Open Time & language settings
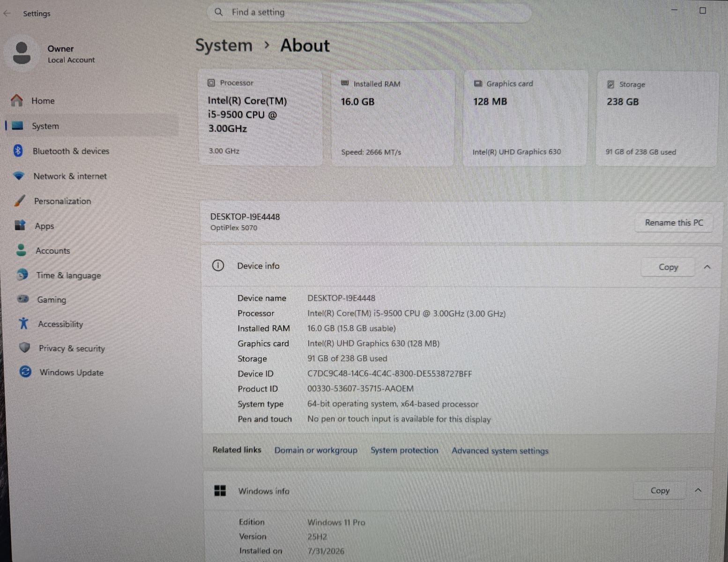 [95, 275]
